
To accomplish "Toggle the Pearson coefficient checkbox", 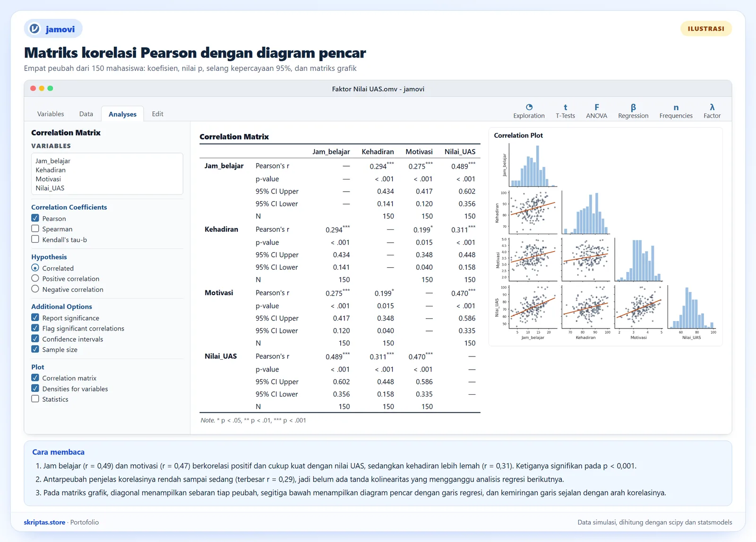I will [35, 218].
